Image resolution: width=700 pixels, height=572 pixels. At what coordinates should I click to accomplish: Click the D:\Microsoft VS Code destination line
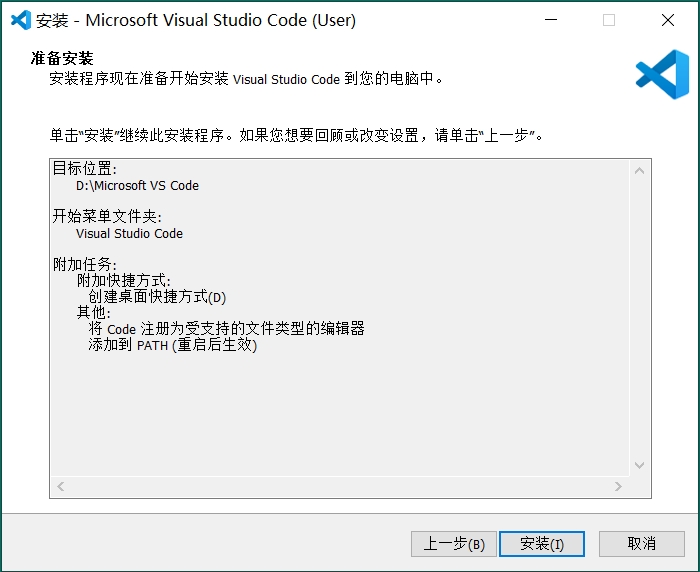click(138, 186)
